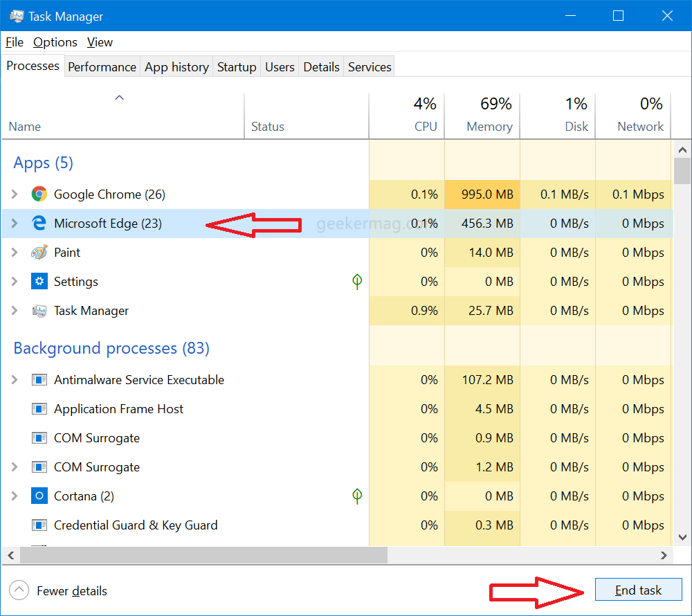This screenshot has height=616, width=692.
Task: Click the Microsoft Edge icon in Apps
Action: [39, 224]
